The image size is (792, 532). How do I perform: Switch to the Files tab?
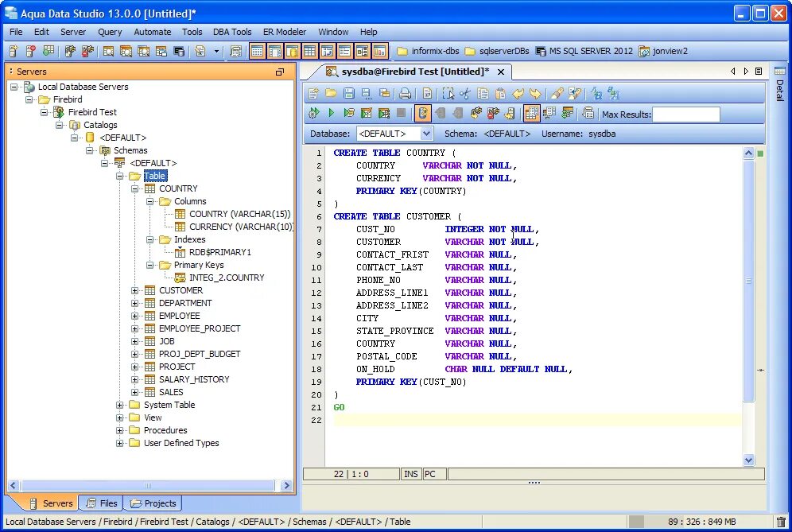coord(101,503)
